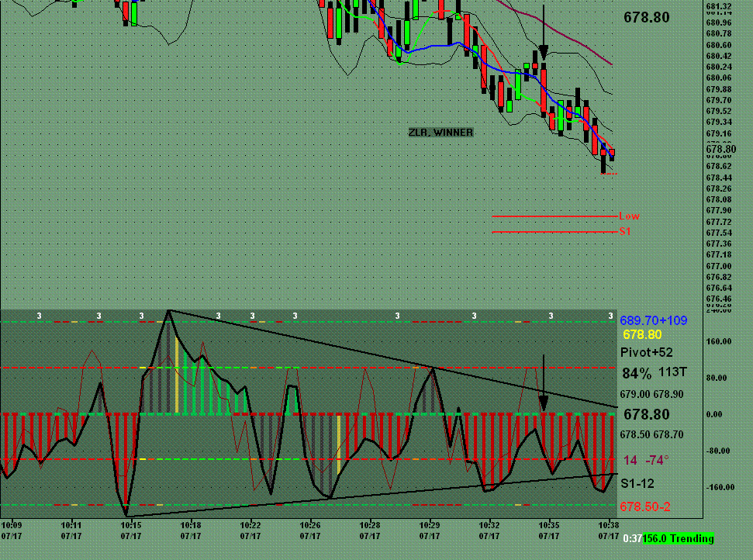The image size is (753, 560).
Task: Click the 10:11 time axis label
Action: 71,524
